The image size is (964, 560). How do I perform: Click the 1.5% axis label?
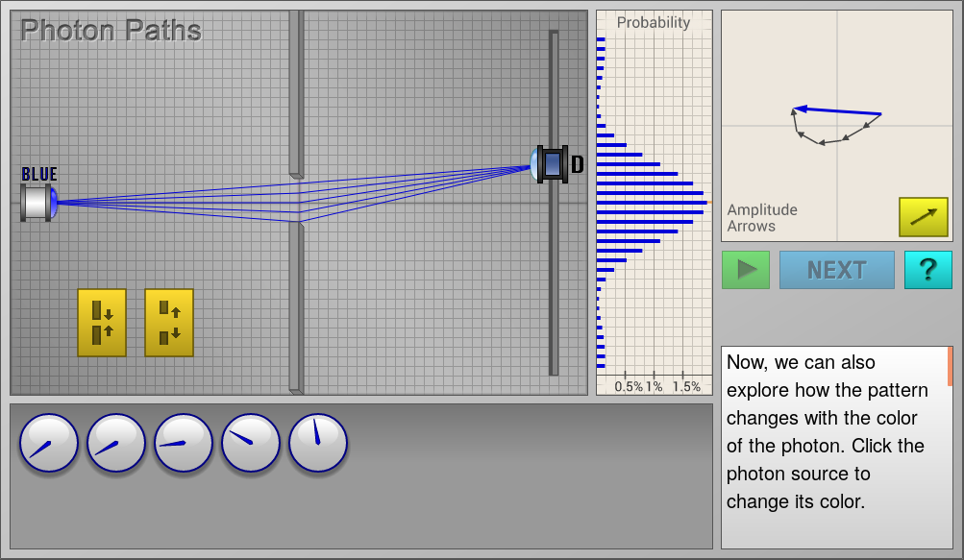click(x=686, y=387)
